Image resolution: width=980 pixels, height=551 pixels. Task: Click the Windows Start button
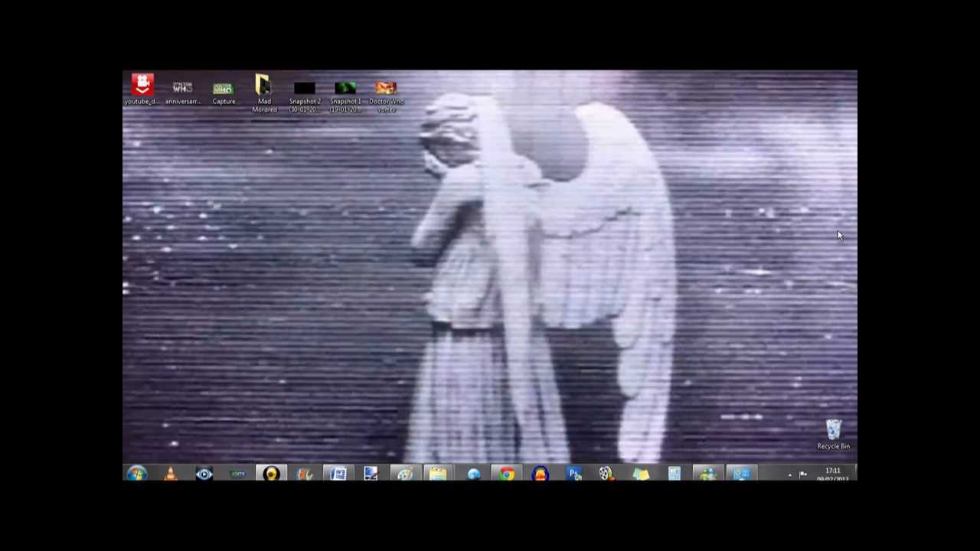click(x=137, y=474)
